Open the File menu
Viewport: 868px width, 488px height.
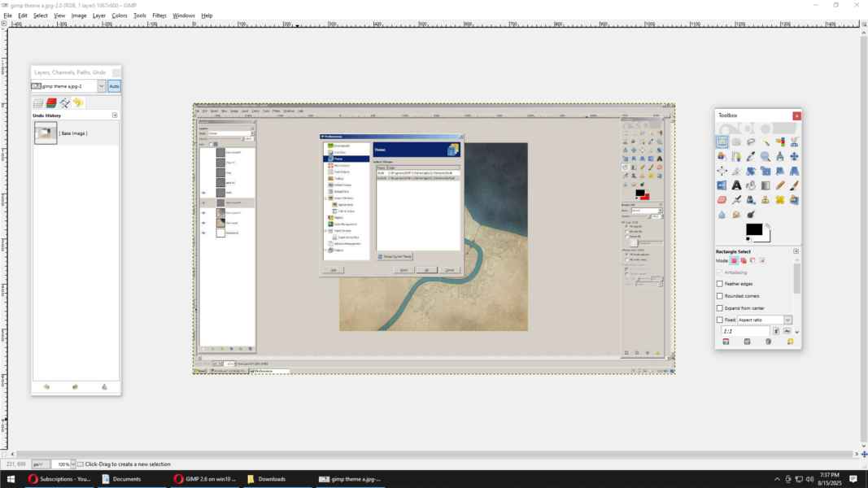8,15
